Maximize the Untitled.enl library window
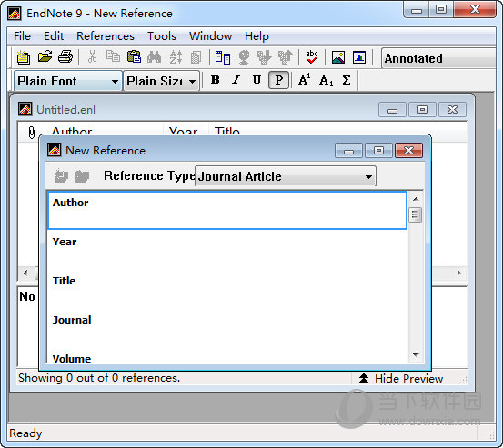Image resolution: width=503 pixels, height=448 pixels. coord(422,110)
